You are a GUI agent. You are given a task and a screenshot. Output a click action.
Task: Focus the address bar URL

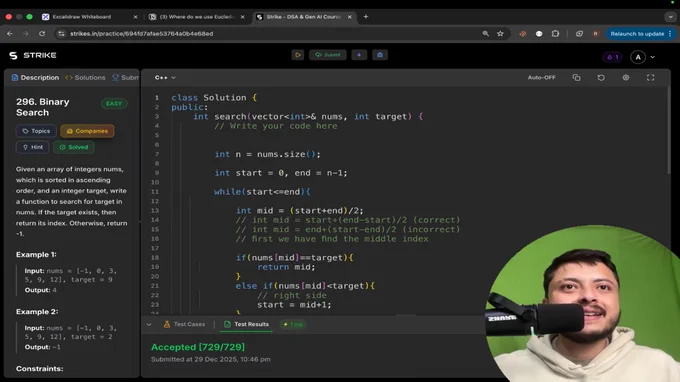coord(141,33)
